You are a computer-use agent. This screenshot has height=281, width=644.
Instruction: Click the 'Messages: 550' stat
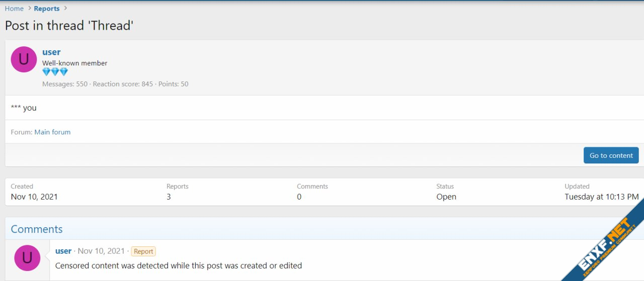point(64,84)
